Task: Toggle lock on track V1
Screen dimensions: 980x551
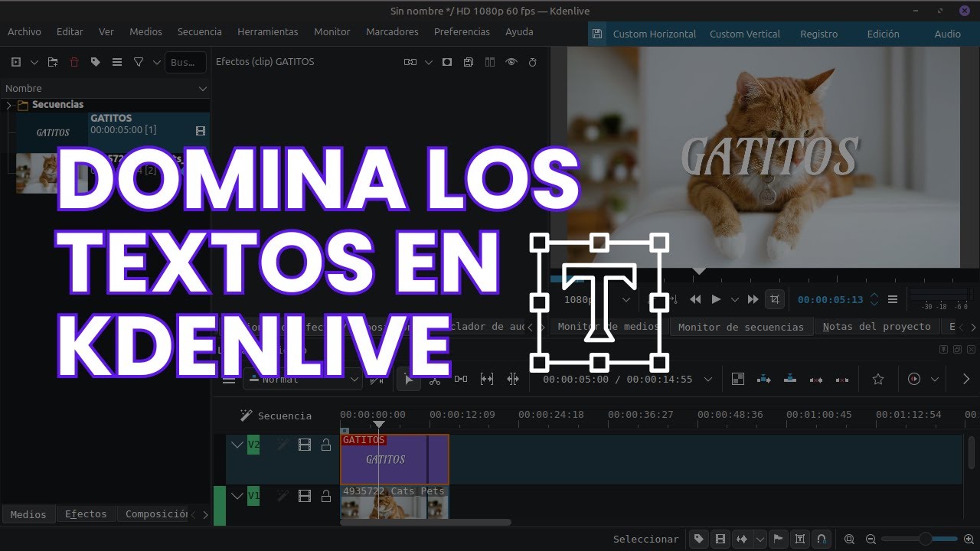Action: [325, 496]
